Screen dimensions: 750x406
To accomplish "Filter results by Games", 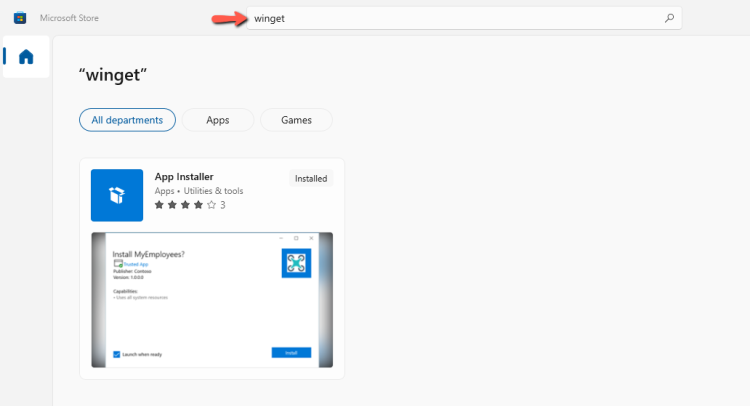I will click(296, 120).
